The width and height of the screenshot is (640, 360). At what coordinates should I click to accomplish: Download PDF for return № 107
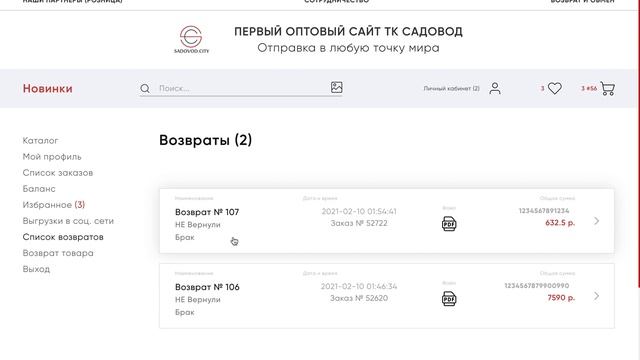[449, 224]
